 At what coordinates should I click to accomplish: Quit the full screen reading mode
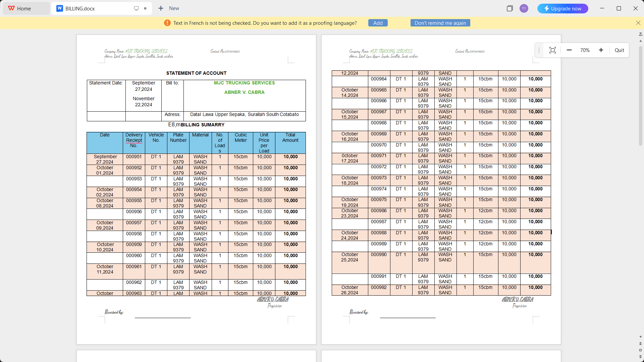coord(619,50)
